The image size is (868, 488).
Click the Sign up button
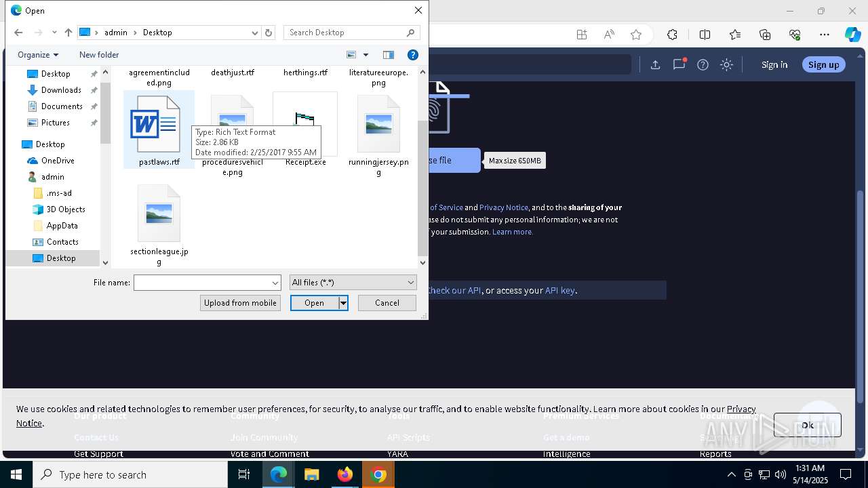[824, 64]
